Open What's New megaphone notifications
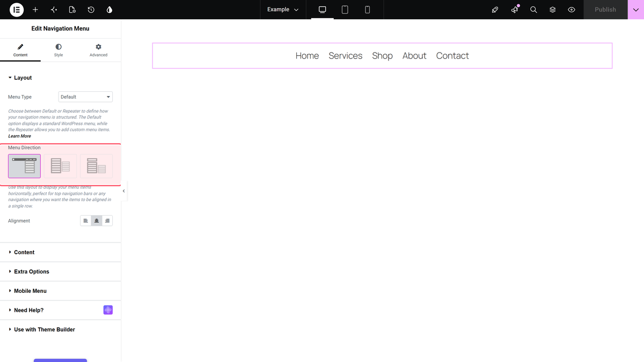This screenshot has height=362, width=644. coord(515,10)
